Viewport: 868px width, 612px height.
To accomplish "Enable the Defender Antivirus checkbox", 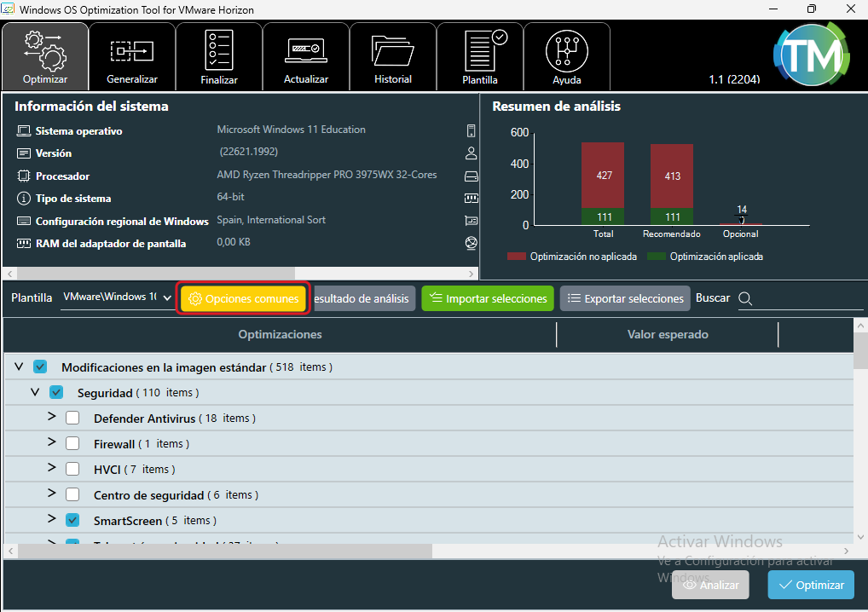I will [73, 419].
